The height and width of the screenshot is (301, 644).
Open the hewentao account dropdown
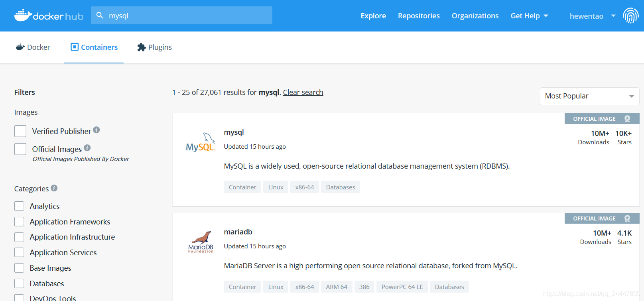[x=592, y=16]
